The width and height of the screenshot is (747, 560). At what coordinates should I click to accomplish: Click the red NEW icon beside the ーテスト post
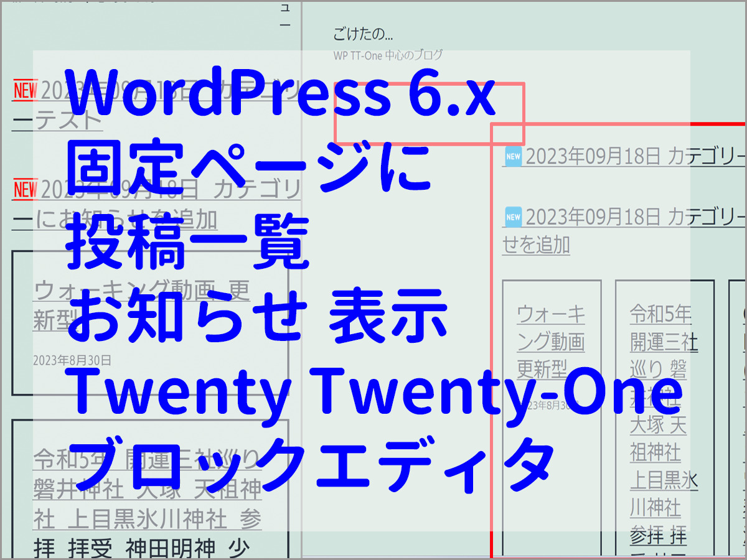[x=25, y=90]
